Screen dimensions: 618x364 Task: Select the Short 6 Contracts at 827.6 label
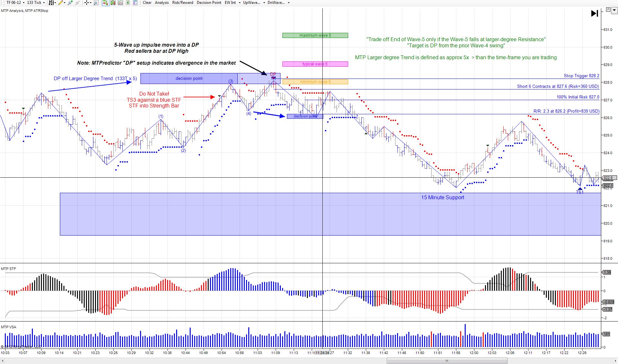558,86
